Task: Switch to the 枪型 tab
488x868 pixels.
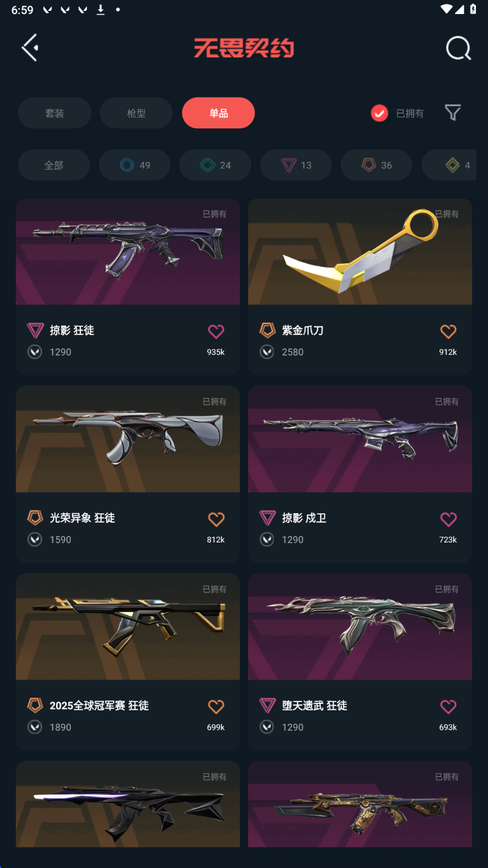Action: click(137, 113)
